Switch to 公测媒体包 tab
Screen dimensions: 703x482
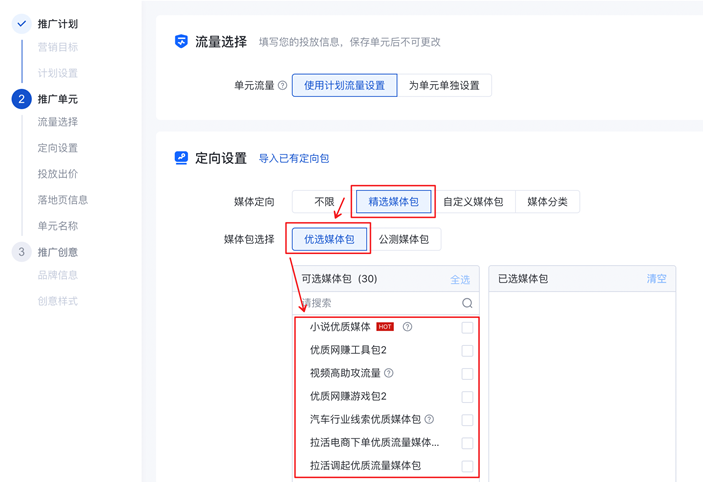[x=404, y=240]
